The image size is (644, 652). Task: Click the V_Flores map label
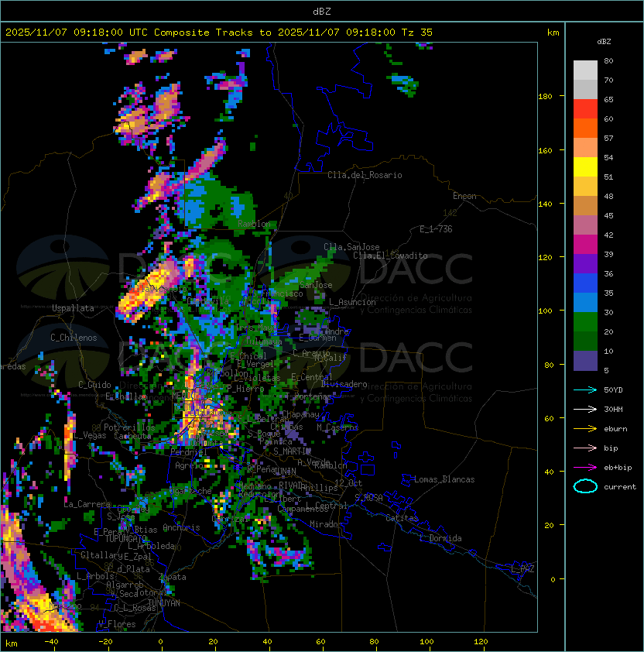click(117, 624)
